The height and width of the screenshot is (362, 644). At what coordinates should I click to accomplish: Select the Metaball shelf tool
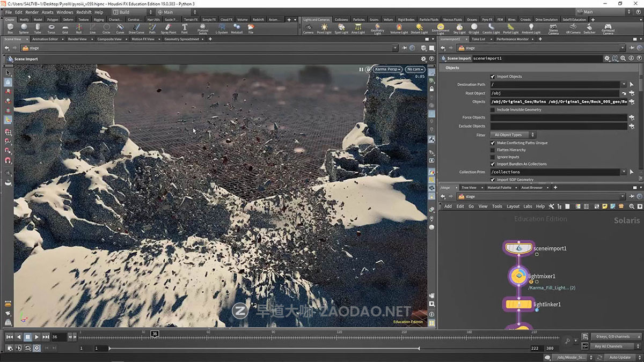click(237, 28)
